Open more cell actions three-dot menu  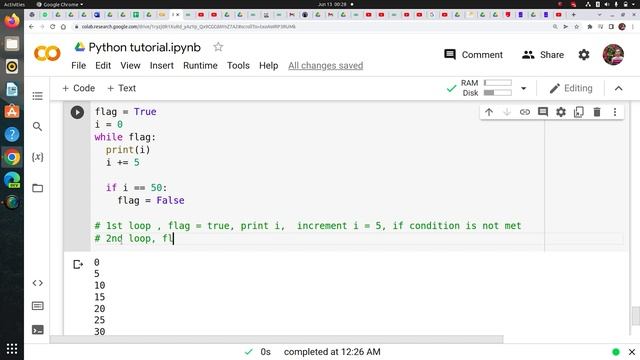[x=615, y=112]
